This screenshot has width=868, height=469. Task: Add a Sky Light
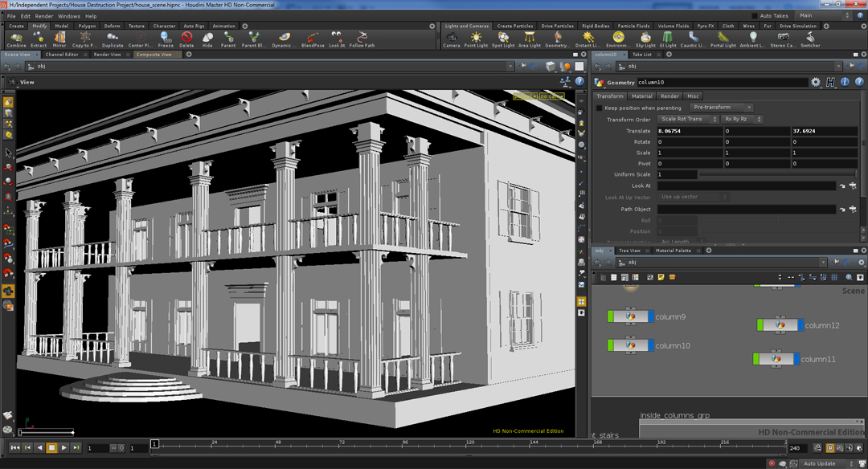point(645,39)
